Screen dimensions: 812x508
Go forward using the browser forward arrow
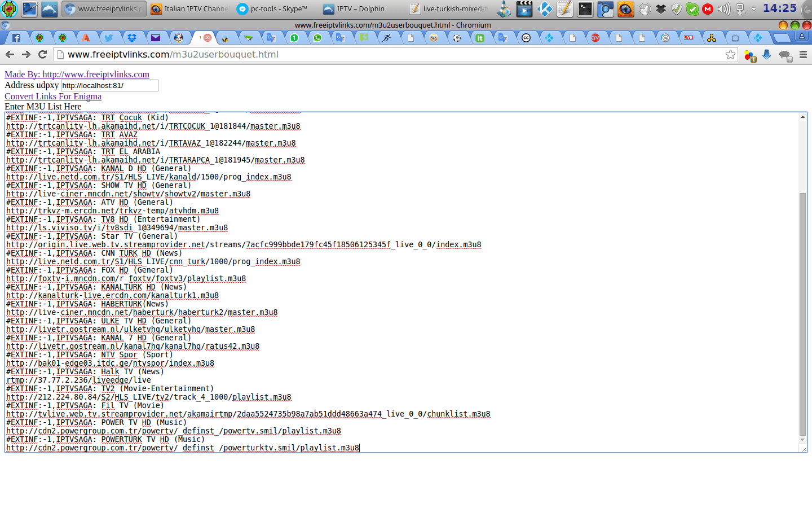click(26, 54)
